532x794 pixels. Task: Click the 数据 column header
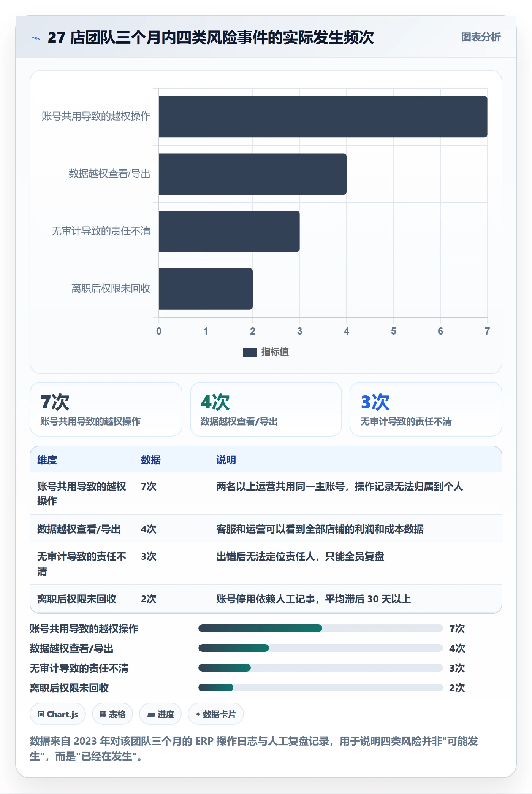(x=151, y=460)
